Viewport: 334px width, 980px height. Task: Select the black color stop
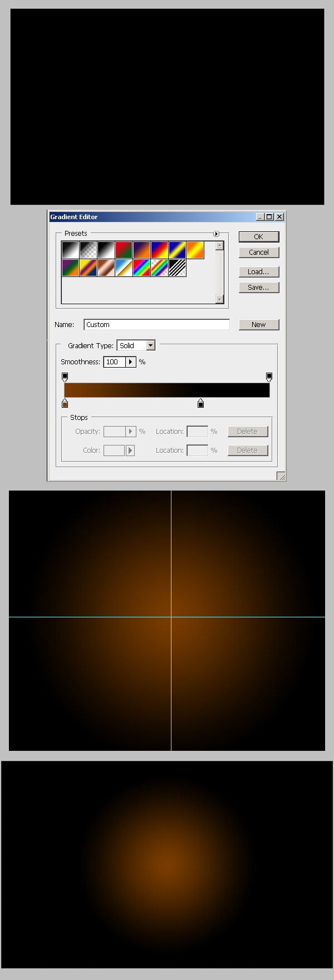pos(201,403)
